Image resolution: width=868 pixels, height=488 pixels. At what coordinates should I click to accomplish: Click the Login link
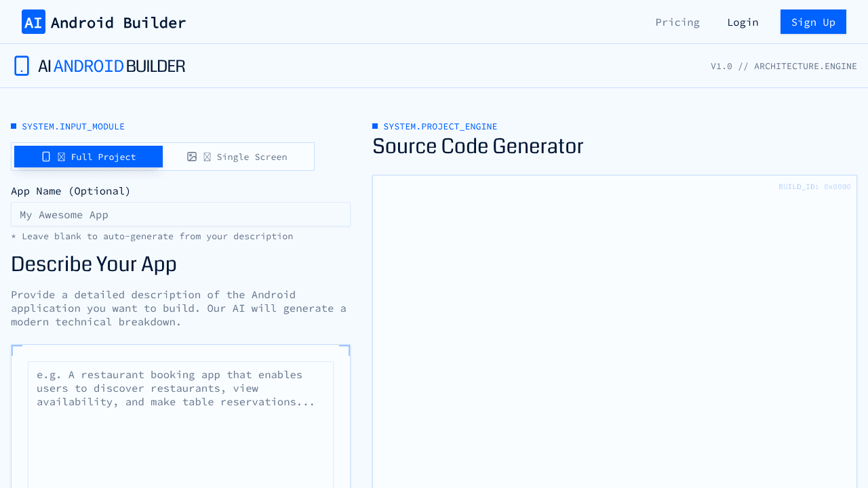[x=743, y=22]
